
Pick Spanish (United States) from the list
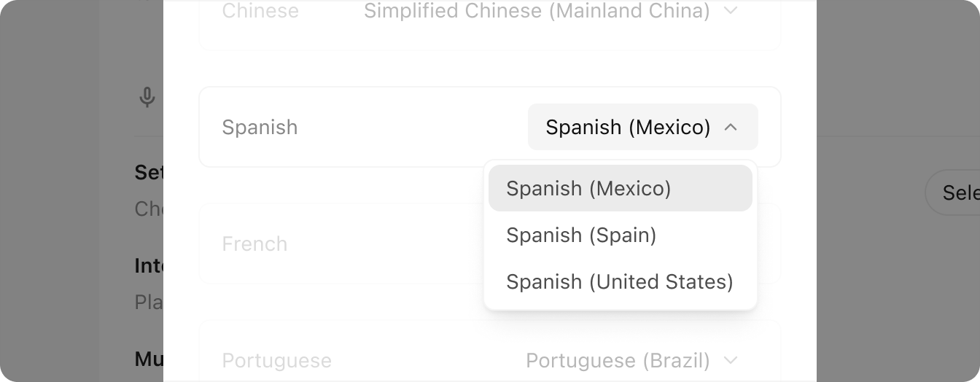point(620,281)
